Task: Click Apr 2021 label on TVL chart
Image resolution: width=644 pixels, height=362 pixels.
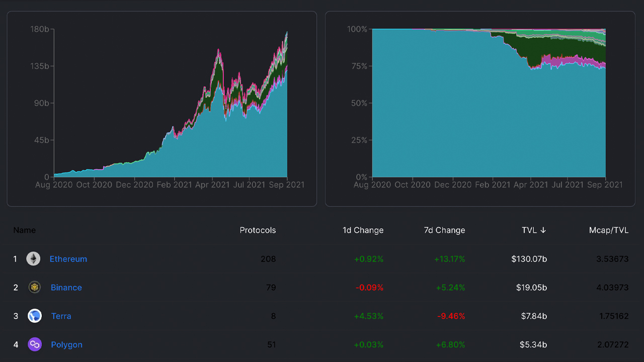Action: [x=212, y=185]
